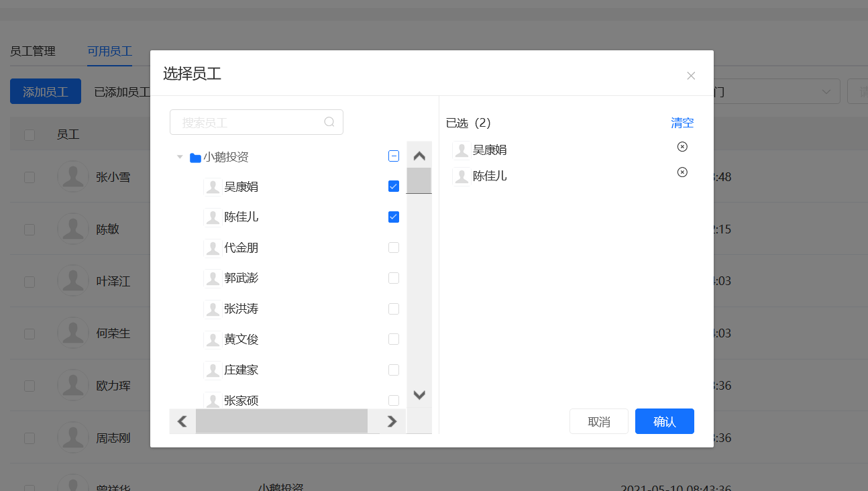Check the 庄建家 checkbox

click(x=394, y=370)
